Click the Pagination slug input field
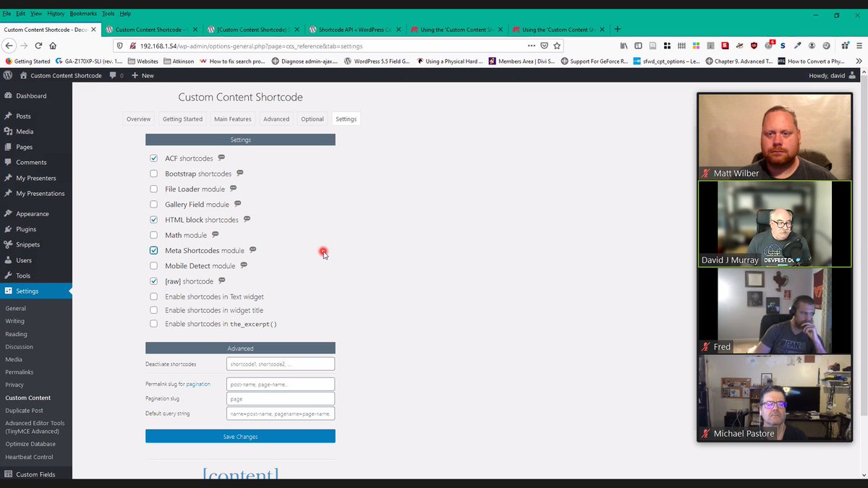868x488 pixels. [x=281, y=398]
